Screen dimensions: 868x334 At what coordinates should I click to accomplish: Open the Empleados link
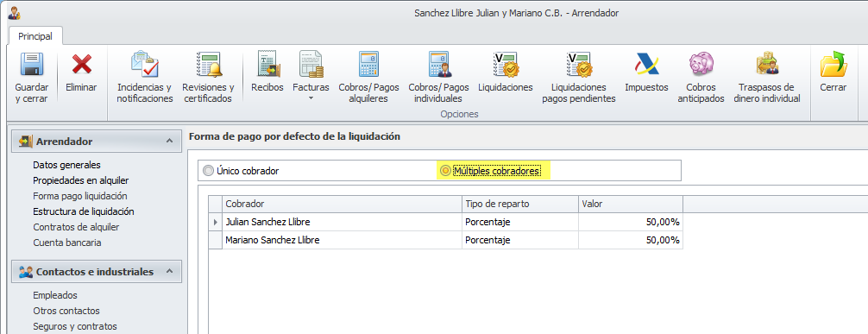pyautogui.click(x=55, y=295)
